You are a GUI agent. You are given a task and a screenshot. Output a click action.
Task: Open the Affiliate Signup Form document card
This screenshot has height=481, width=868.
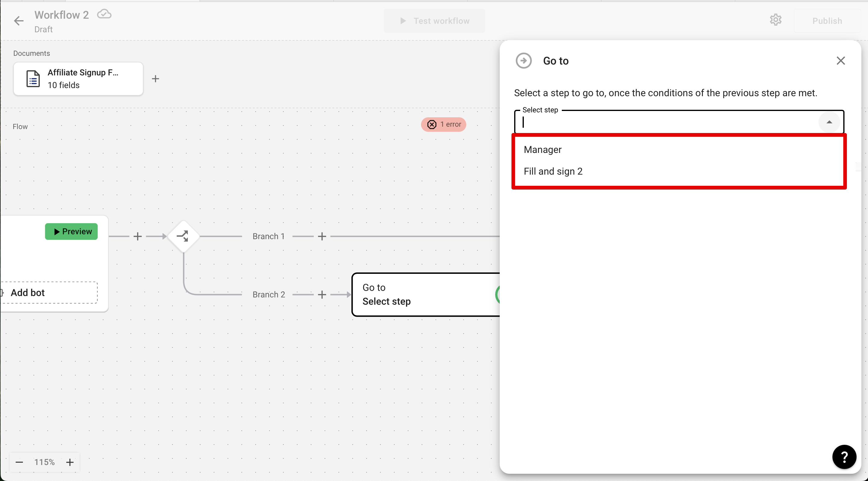click(78, 79)
